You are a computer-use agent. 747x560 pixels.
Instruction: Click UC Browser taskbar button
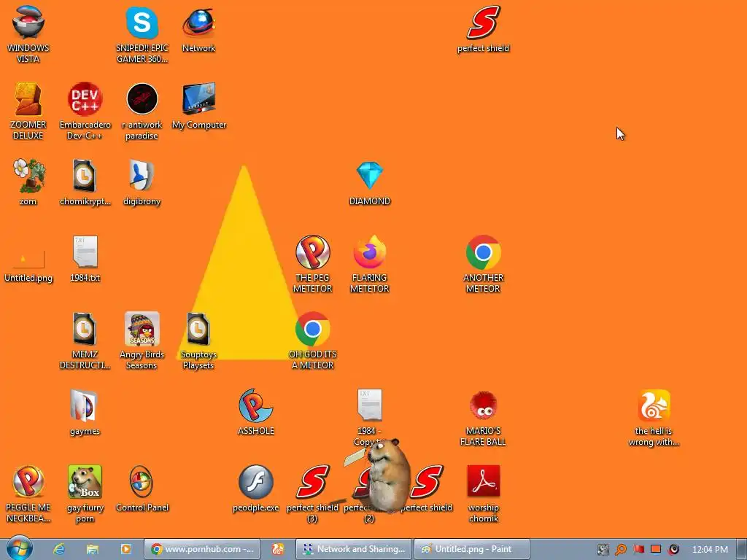click(x=278, y=549)
